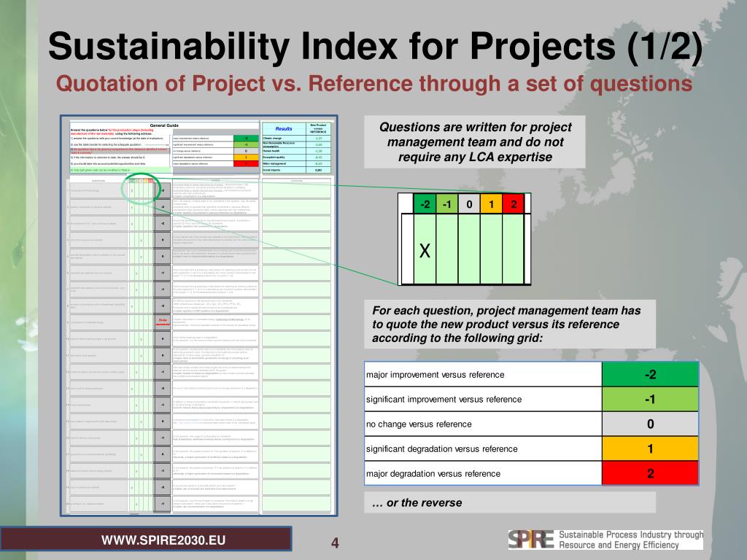This screenshot has height=560, width=747.
Task: Click the 1 header in the enlarged quotation grid
Action: click(x=491, y=204)
